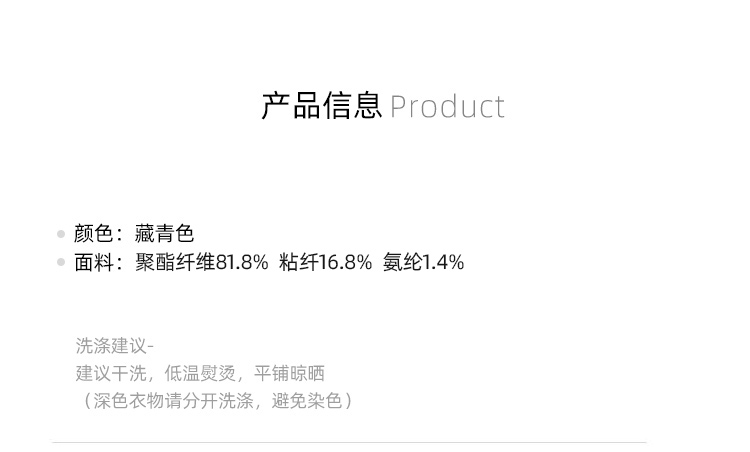Screen dimensions: 750x452
Task: Select the 颜色 label
Action: point(93,234)
